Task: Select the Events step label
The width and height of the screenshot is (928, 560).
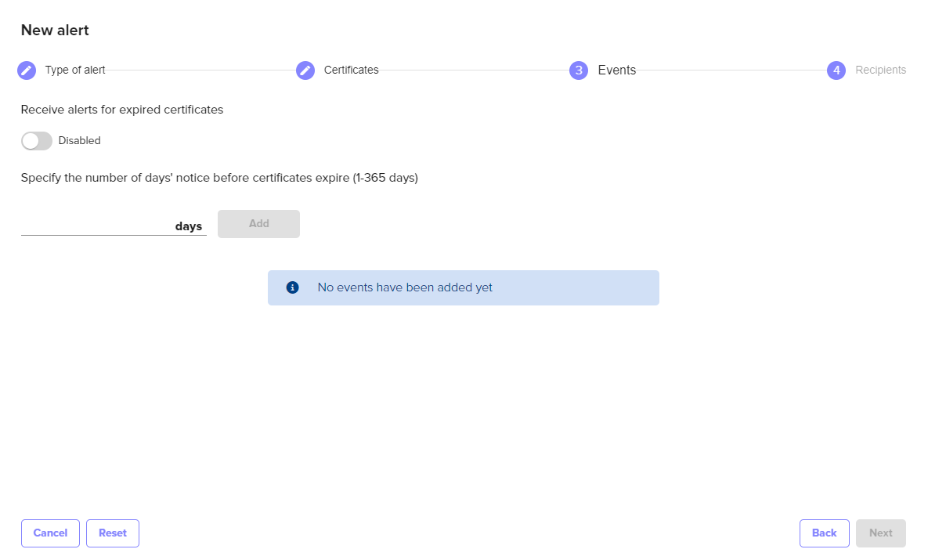Action: (x=617, y=70)
